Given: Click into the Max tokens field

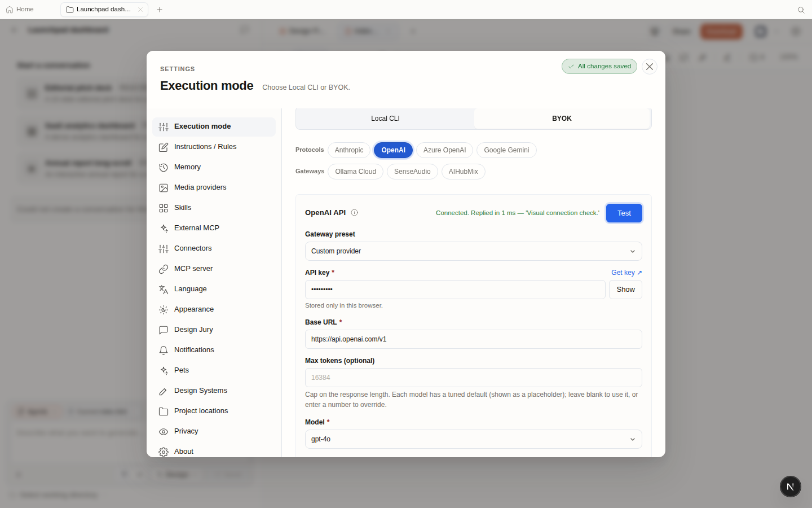Looking at the screenshot, I should pyautogui.click(x=474, y=378).
